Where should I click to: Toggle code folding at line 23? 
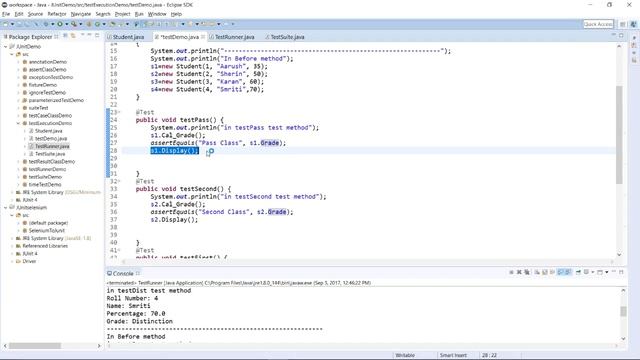(119, 112)
